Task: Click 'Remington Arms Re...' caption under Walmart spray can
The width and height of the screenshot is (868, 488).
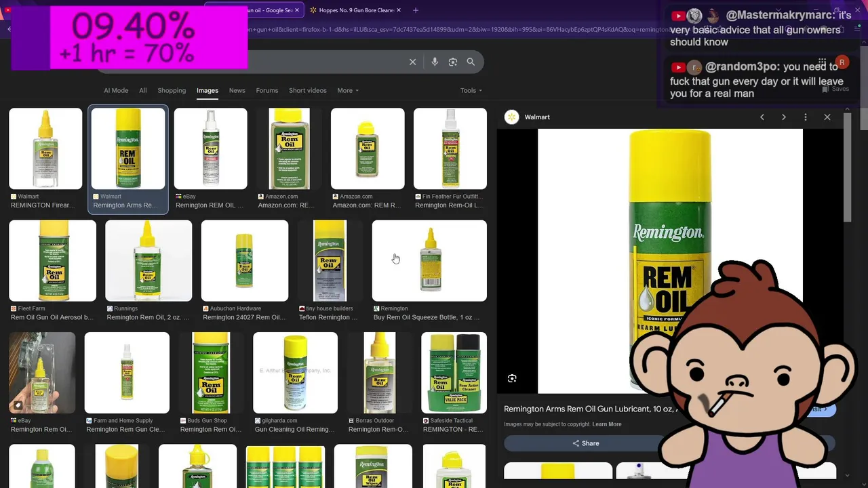Action: (125, 205)
